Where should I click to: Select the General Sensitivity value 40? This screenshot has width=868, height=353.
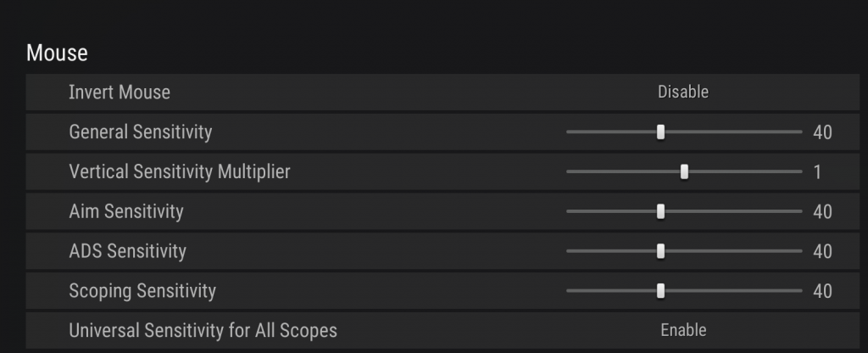pyautogui.click(x=822, y=132)
